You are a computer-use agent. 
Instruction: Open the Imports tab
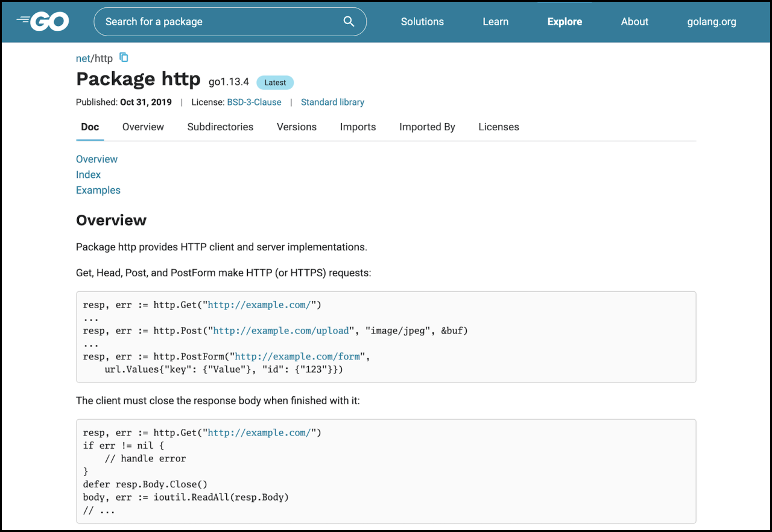[358, 127]
